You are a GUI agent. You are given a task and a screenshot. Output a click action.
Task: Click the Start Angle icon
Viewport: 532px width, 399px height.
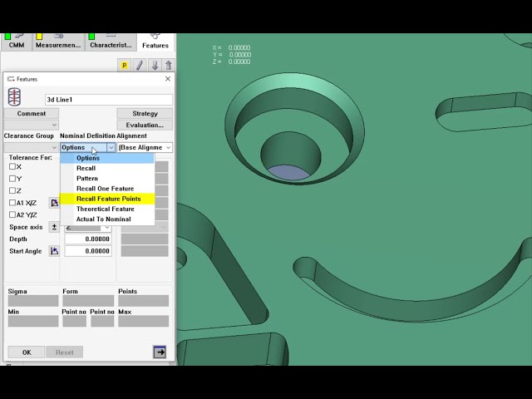point(54,251)
